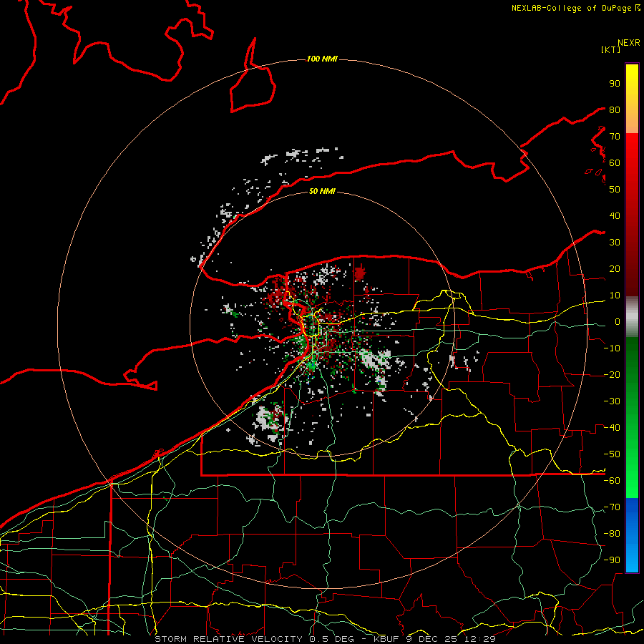
Task: Pick the bright green segment near -60
Action: pyautogui.click(x=632, y=487)
